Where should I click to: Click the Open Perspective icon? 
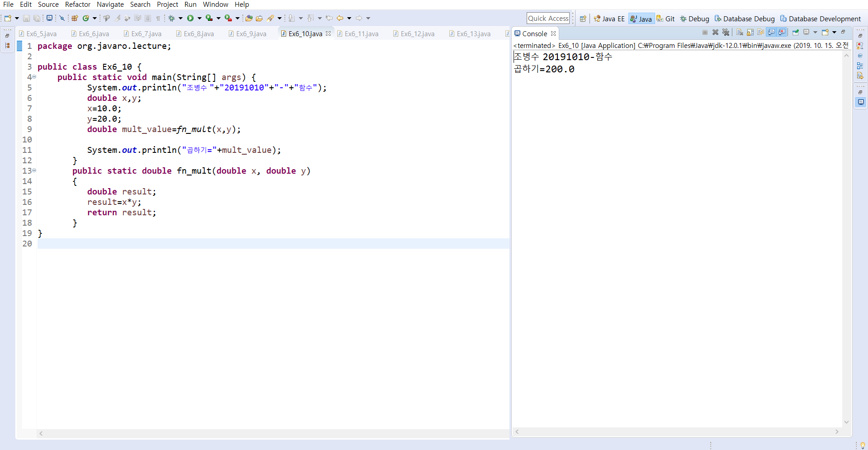pyautogui.click(x=583, y=19)
